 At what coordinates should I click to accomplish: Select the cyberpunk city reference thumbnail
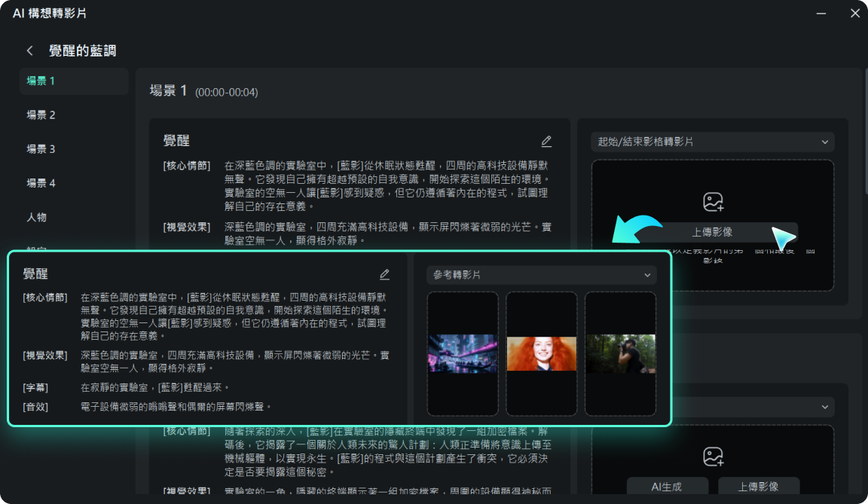tap(463, 353)
